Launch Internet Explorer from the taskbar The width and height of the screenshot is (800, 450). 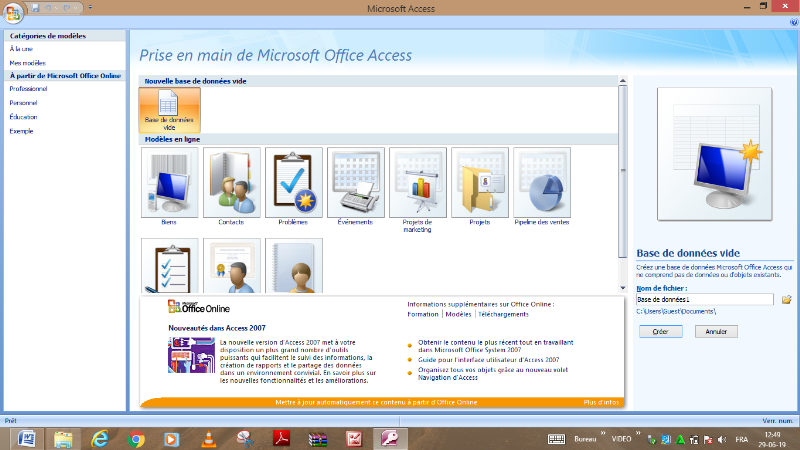[99, 439]
